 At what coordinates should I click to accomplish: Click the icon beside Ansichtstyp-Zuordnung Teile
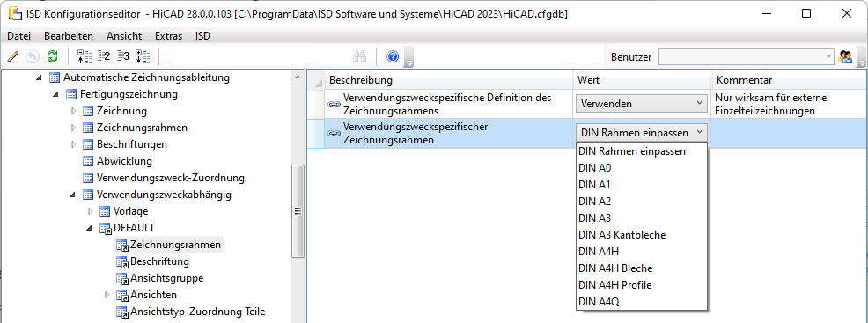(121, 312)
